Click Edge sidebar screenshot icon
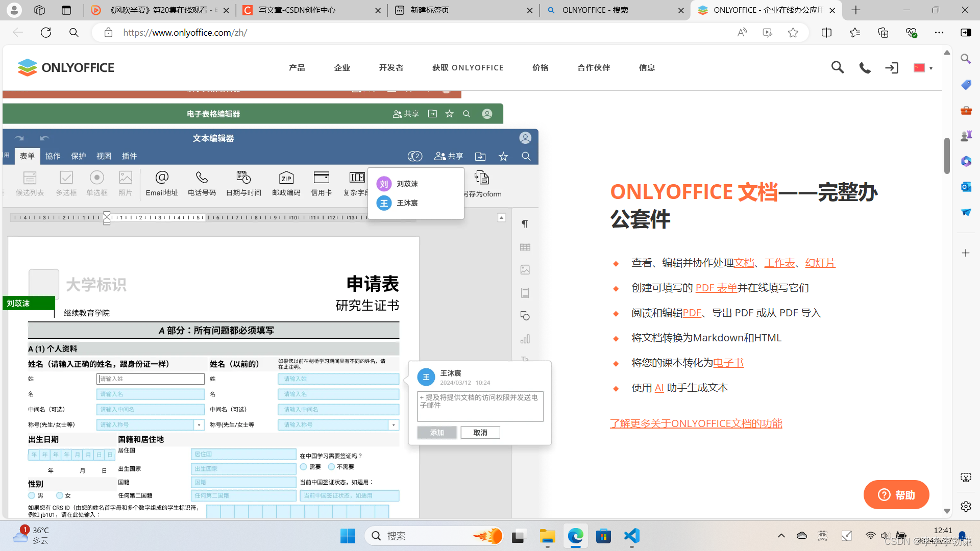980x551 pixels. point(966,478)
